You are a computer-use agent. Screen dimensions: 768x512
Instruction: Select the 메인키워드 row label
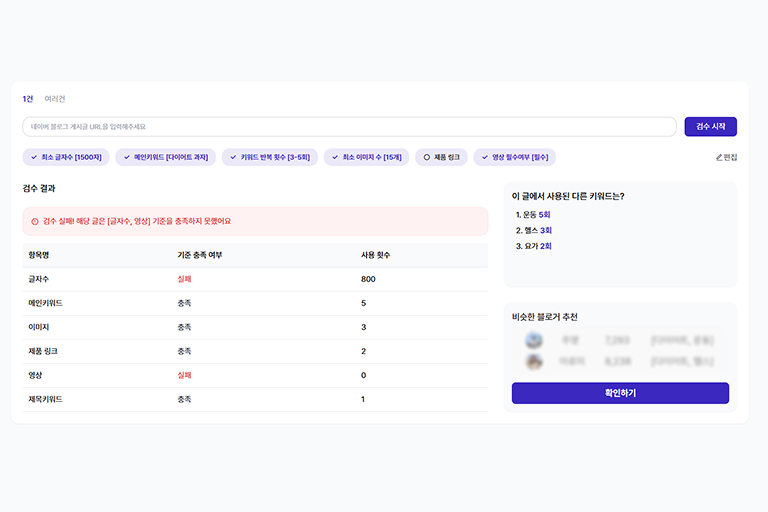[x=46, y=303]
